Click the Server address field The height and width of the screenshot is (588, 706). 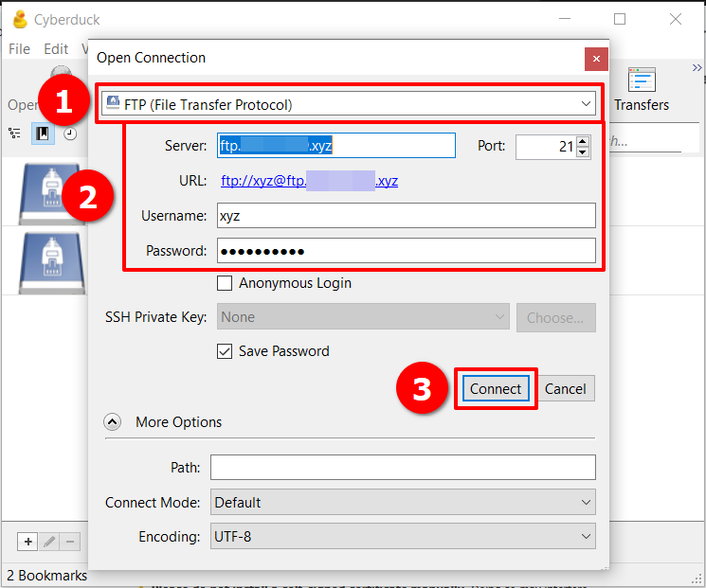pos(335,145)
